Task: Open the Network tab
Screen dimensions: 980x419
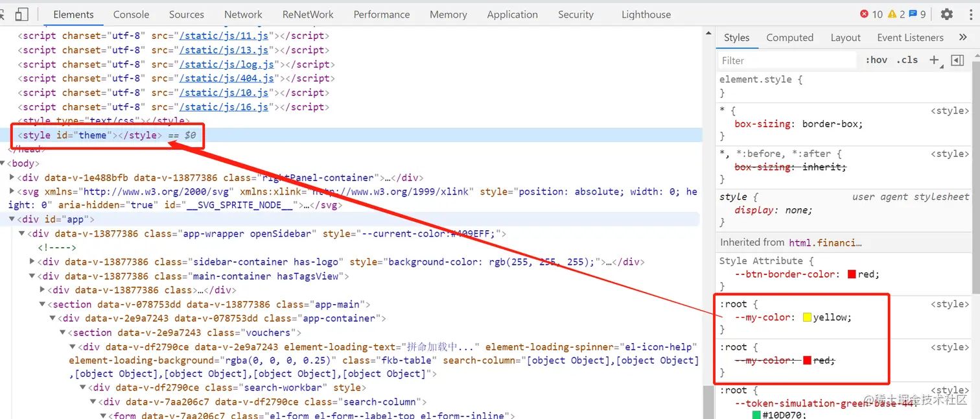Action: point(243,14)
